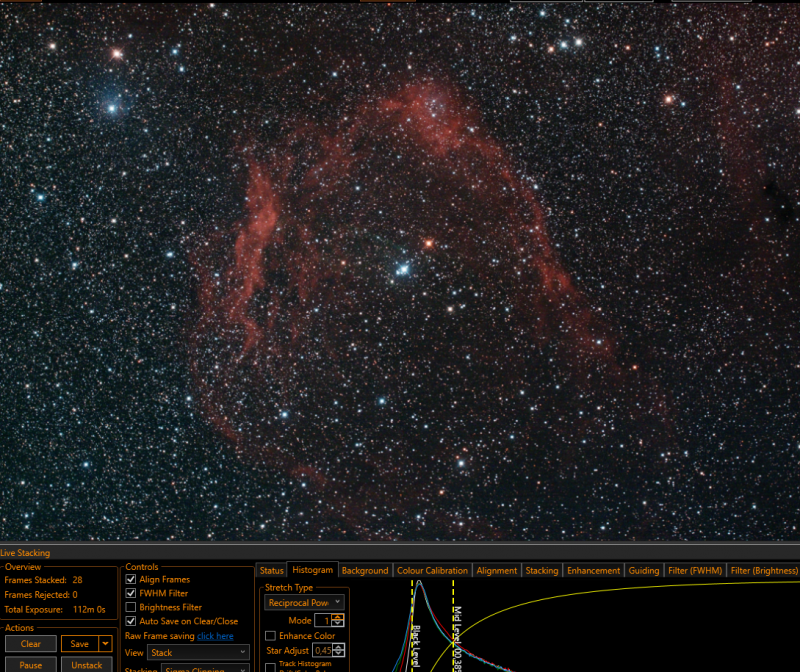Viewport: 800px width, 672px height.
Task: Expand the Stretch Type dropdown
Action: [304, 603]
